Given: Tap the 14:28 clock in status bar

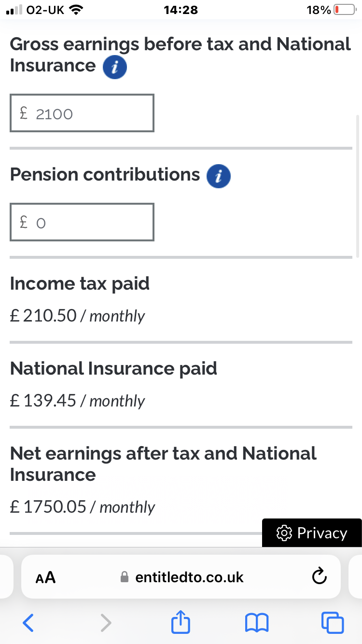Looking at the screenshot, I should click(x=181, y=10).
